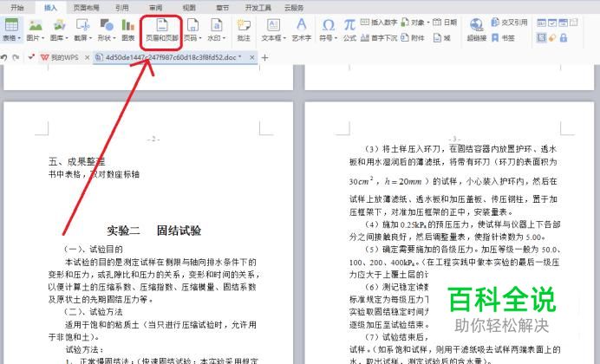Click the 文本框 text box icon
The height and width of the screenshot is (364, 600).
(273, 25)
